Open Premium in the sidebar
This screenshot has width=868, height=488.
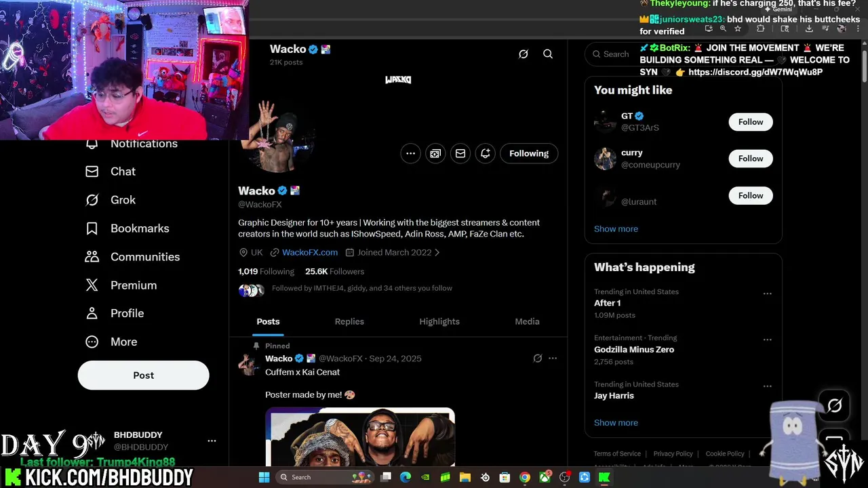point(121,285)
